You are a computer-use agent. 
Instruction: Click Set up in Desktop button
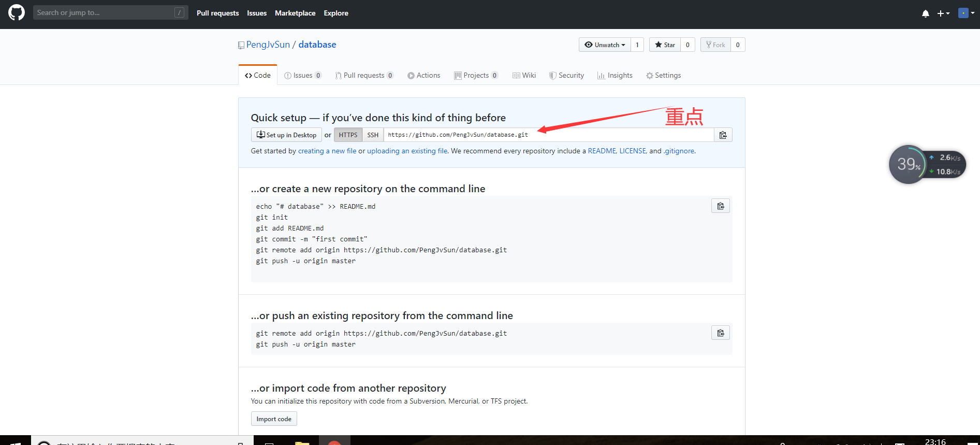[x=286, y=135]
